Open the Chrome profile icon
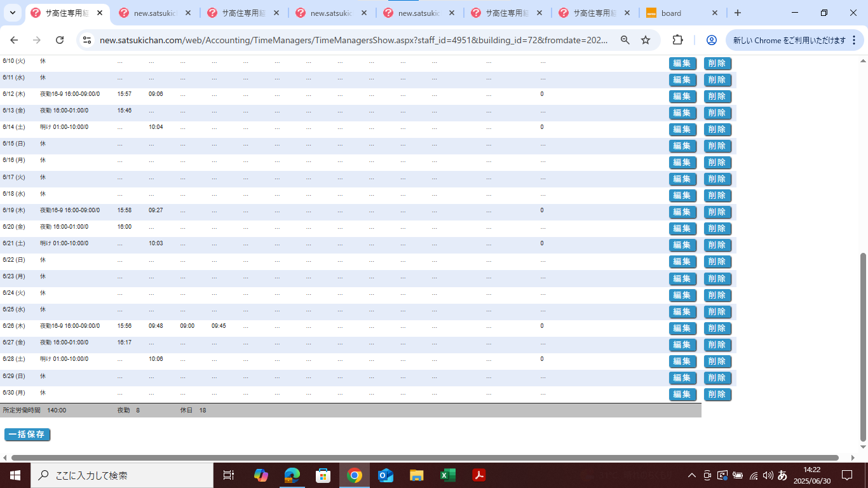The width and height of the screenshot is (868, 488). [x=711, y=40]
